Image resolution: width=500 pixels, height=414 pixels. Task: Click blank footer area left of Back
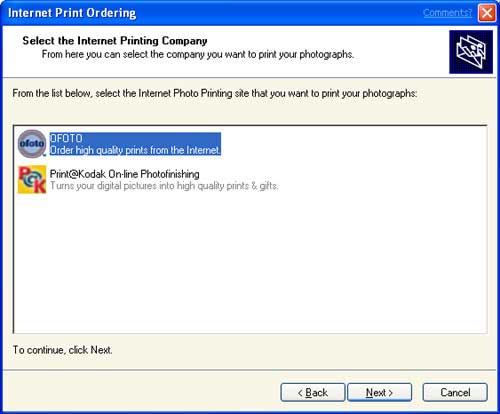point(142,392)
